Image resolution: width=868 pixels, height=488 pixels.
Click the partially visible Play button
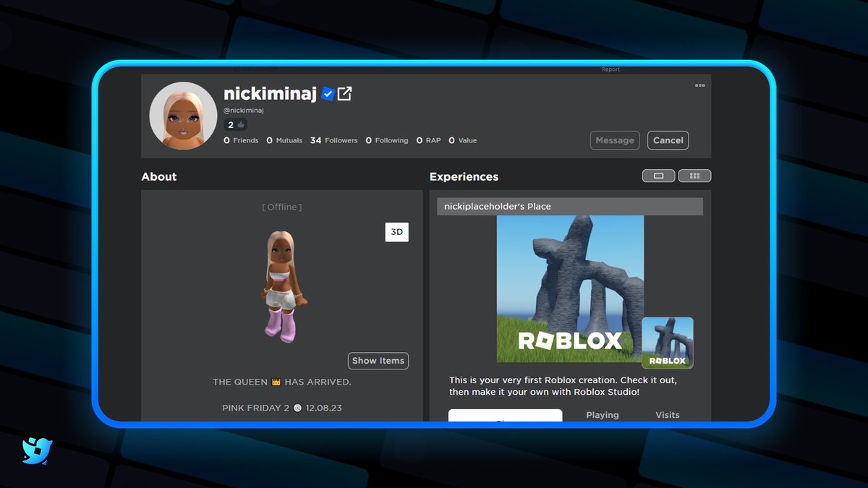(505, 416)
